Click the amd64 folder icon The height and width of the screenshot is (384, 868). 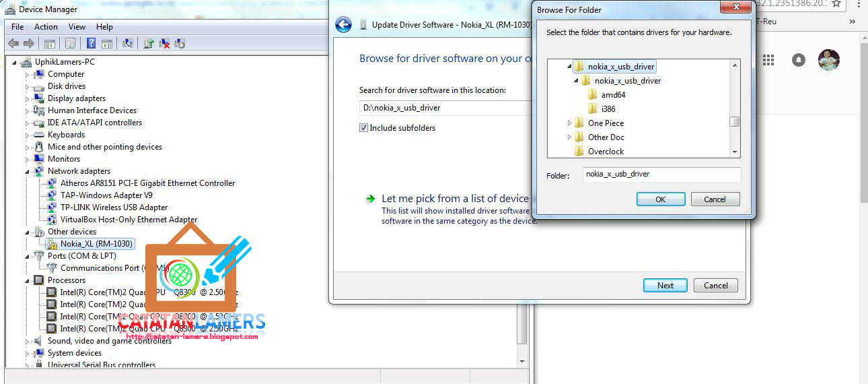coord(593,95)
